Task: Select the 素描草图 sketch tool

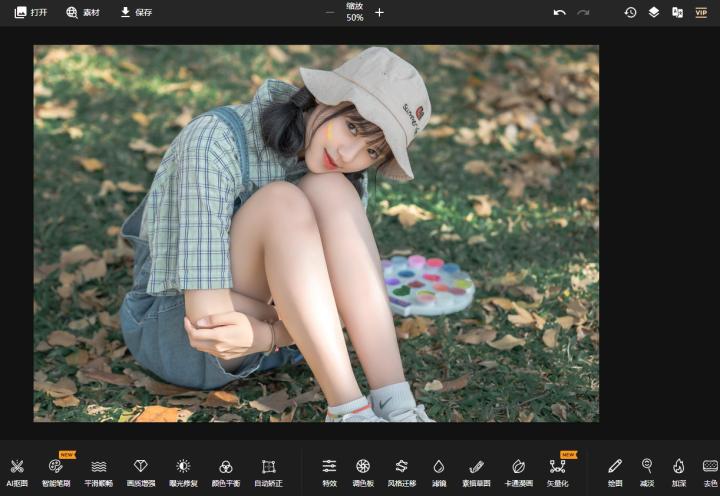Action: tap(477, 471)
